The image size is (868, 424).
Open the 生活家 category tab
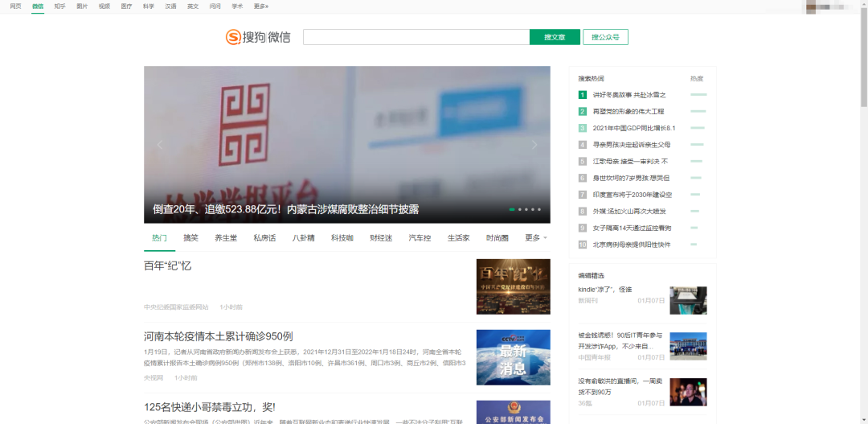click(x=458, y=238)
